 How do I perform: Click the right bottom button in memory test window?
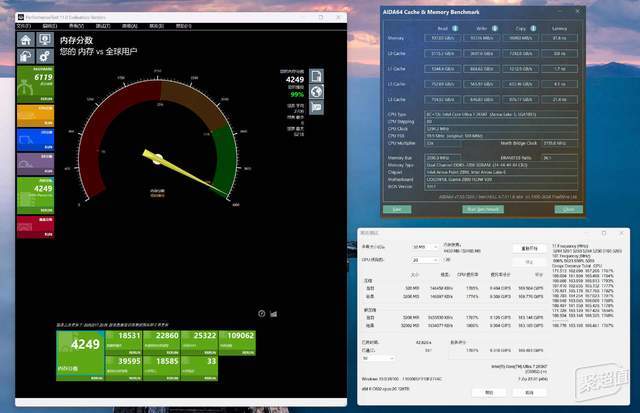tap(529, 392)
